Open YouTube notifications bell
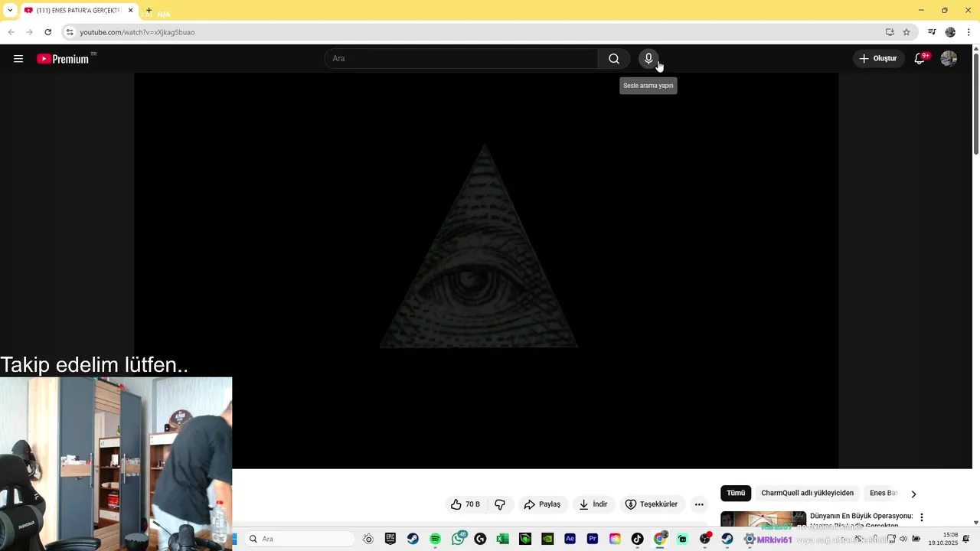980x551 pixels. pyautogui.click(x=920, y=59)
